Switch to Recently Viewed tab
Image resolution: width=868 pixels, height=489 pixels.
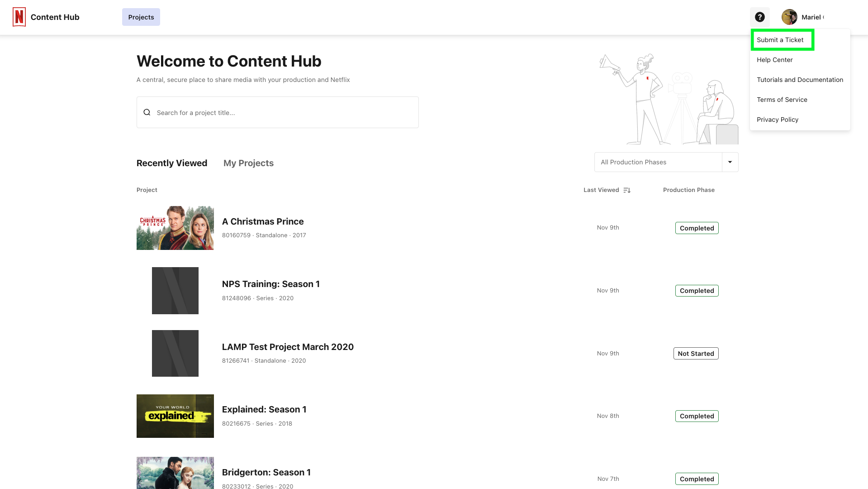pyautogui.click(x=172, y=163)
